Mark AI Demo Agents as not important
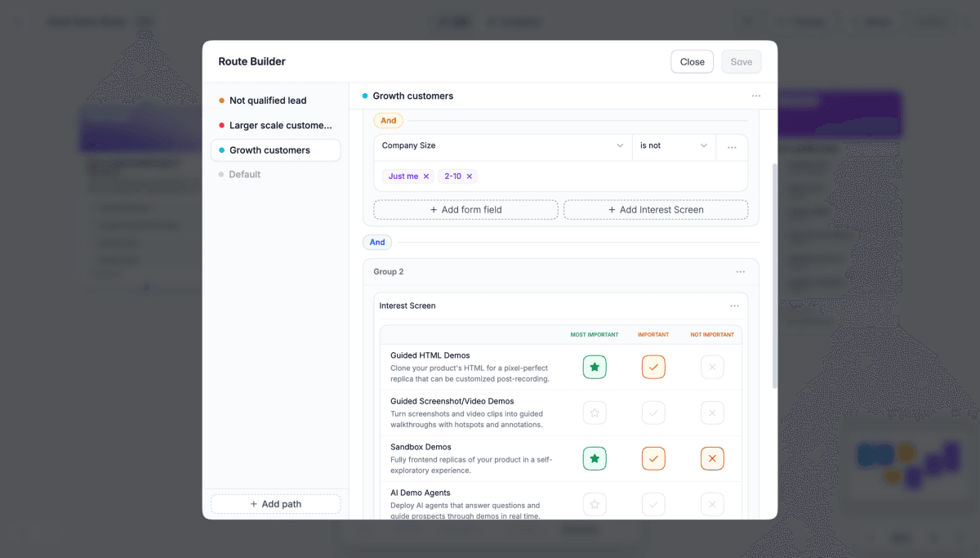This screenshot has height=558, width=980. click(x=712, y=504)
